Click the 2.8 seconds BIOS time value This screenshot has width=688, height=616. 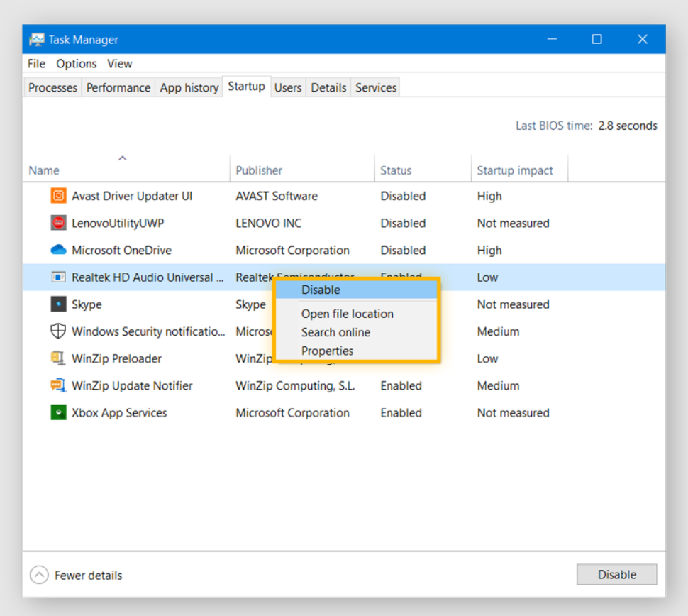click(x=628, y=126)
